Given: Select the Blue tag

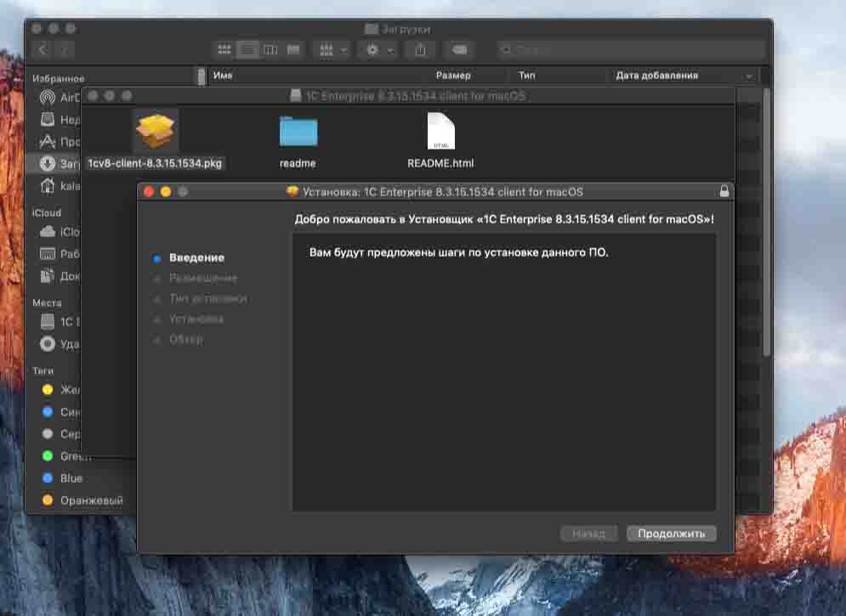Looking at the screenshot, I should [x=61, y=478].
